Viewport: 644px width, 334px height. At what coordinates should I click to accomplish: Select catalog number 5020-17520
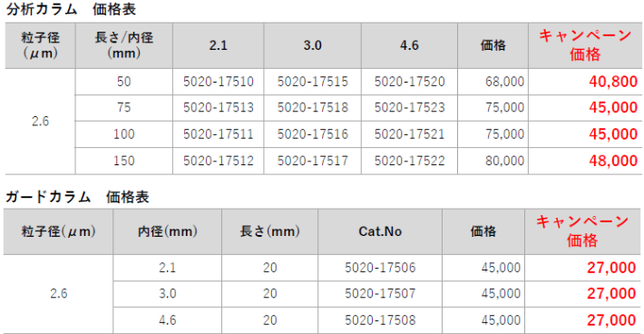click(x=409, y=82)
